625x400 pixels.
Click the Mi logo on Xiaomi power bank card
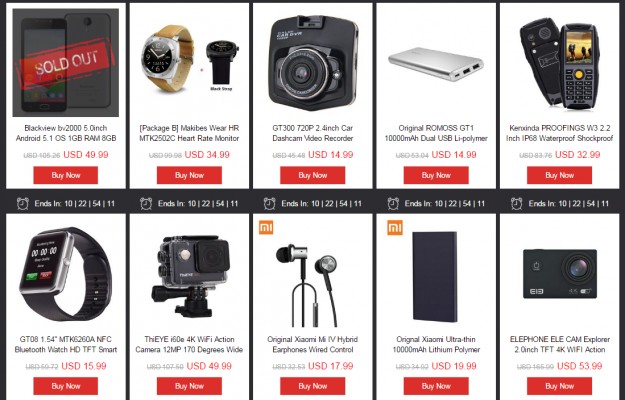[x=395, y=228]
